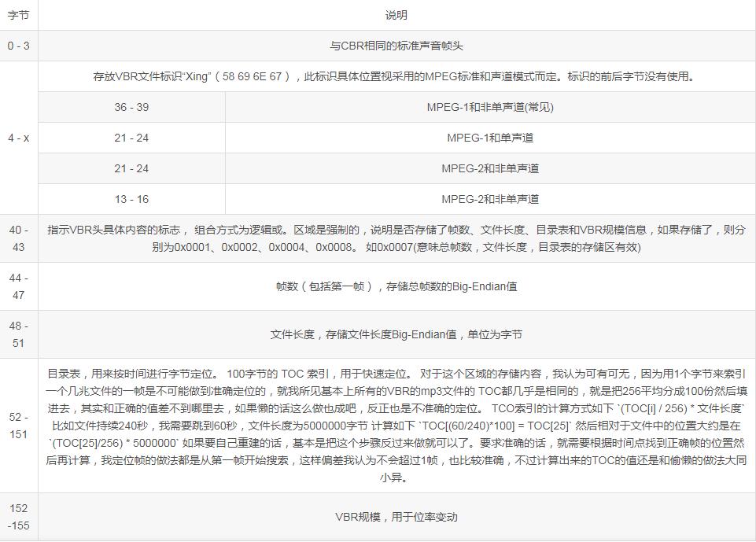Select the 40 - 43 byte range cell
Screen dimensions: 756x542
(20, 239)
